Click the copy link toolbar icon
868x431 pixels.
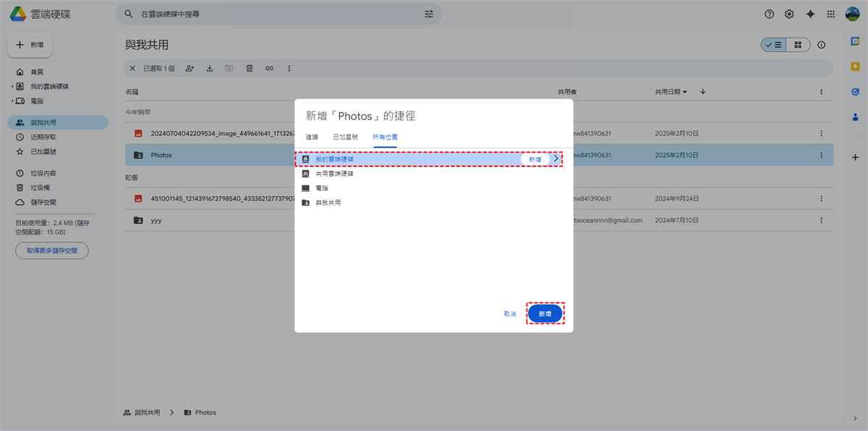(269, 68)
